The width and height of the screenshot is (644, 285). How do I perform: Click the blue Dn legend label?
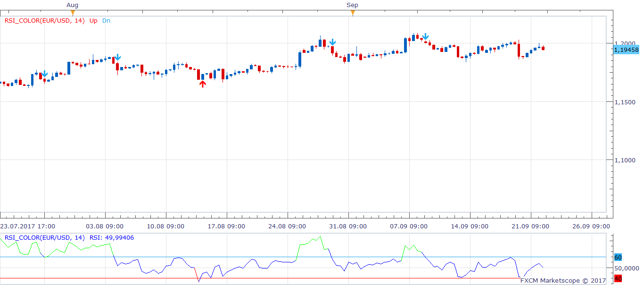(x=106, y=21)
